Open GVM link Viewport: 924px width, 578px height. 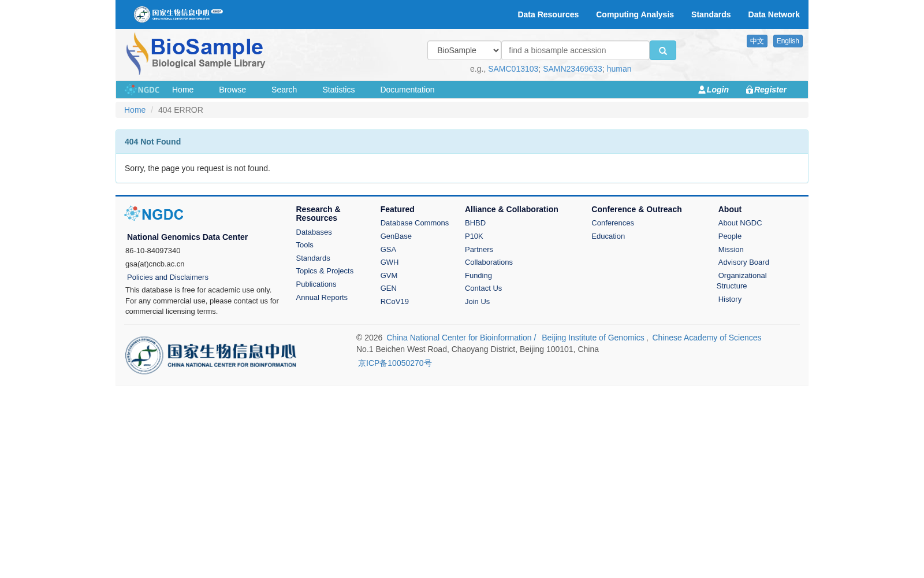(x=389, y=276)
